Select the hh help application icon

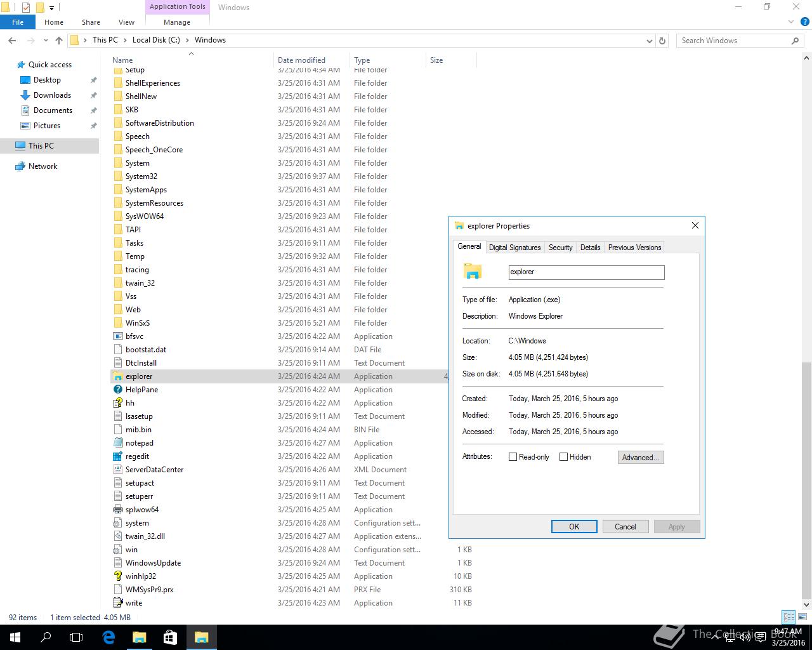pos(117,403)
